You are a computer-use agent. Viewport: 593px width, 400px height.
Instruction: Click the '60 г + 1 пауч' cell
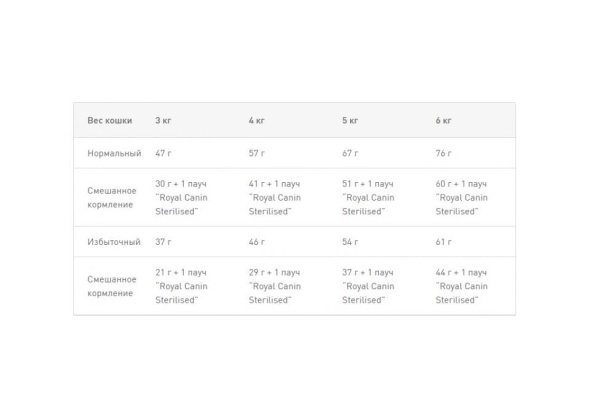tap(461, 198)
